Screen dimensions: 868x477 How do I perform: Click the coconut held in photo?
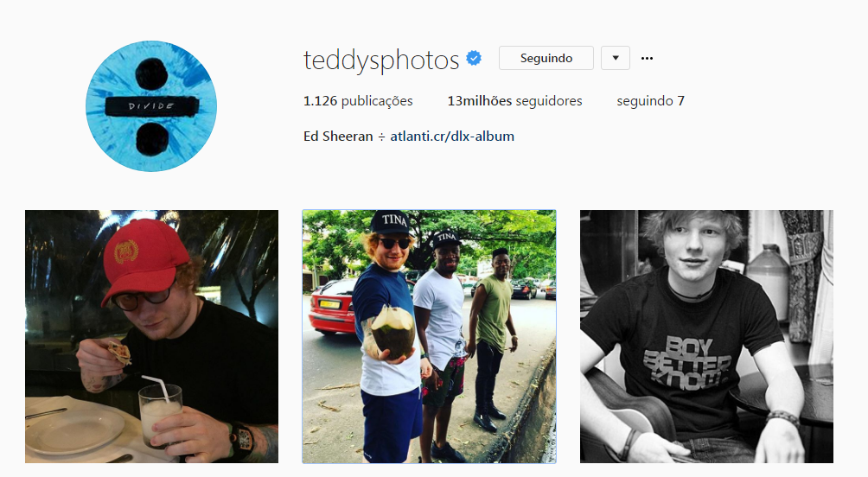(x=393, y=332)
